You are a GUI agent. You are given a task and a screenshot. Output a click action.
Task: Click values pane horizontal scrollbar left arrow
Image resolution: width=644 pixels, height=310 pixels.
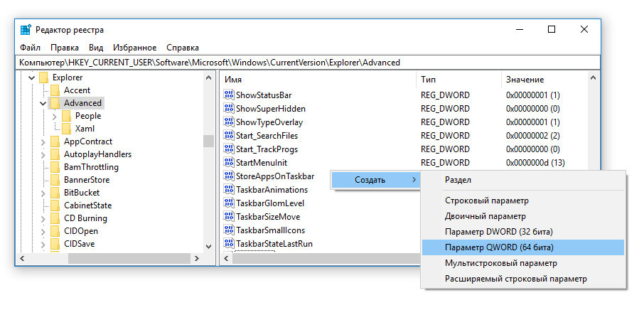[226, 258]
